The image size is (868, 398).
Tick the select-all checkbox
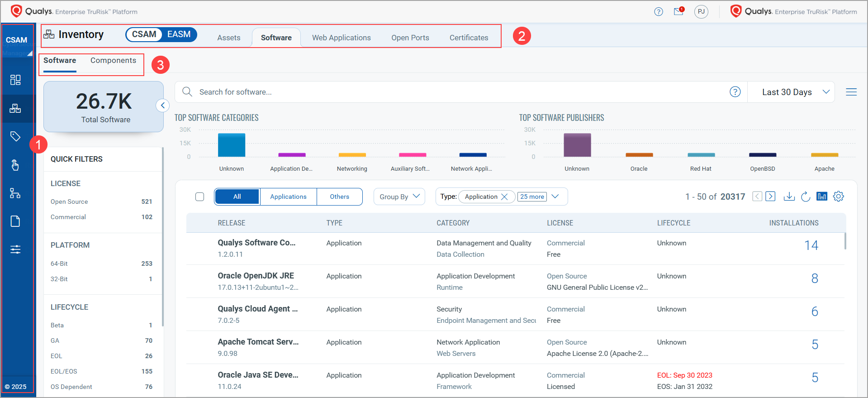point(199,197)
